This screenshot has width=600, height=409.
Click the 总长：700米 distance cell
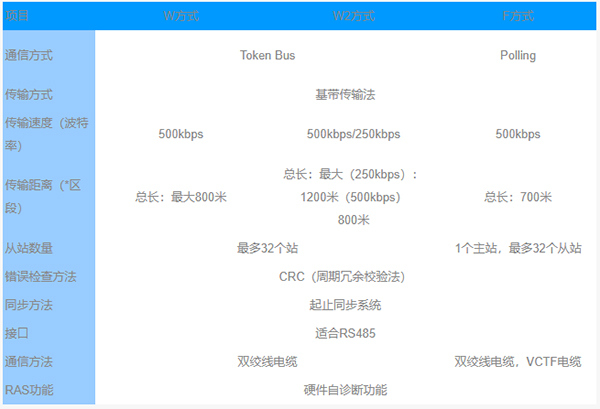click(x=518, y=197)
